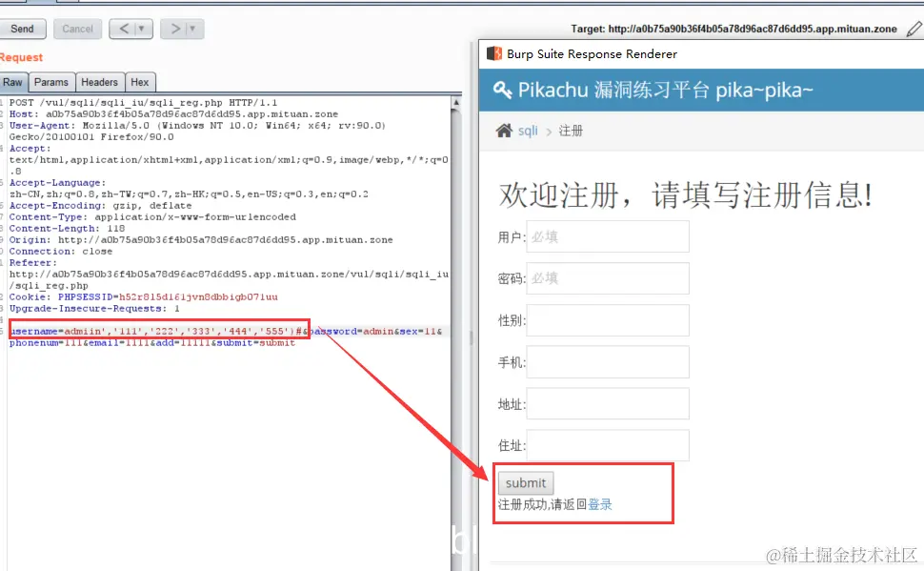Screen dimensions: 924x571
Task: Click the 欢迎注册 heading text
Action: [685, 195]
